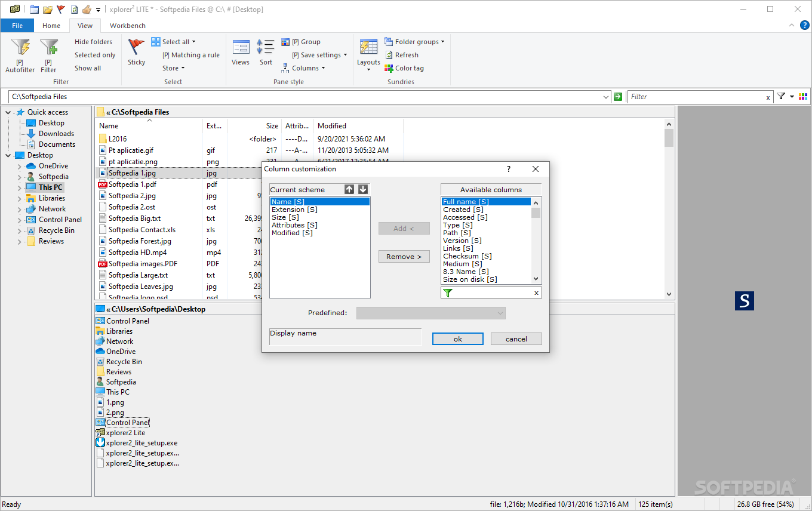Click the help question mark in dialog title
The height and width of the screenshot is (511, 812).
pyautogui.click(x=509, y=169)
